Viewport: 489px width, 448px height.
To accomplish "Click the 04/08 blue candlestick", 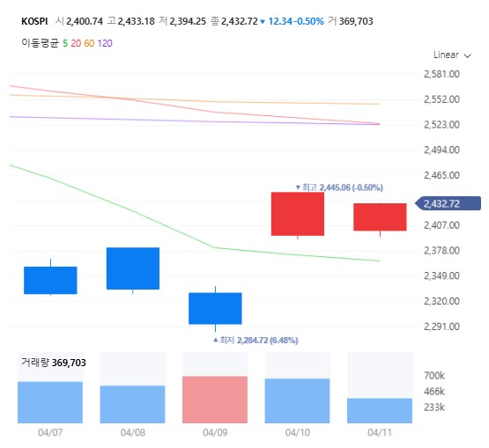I will [x=133, y=268].
